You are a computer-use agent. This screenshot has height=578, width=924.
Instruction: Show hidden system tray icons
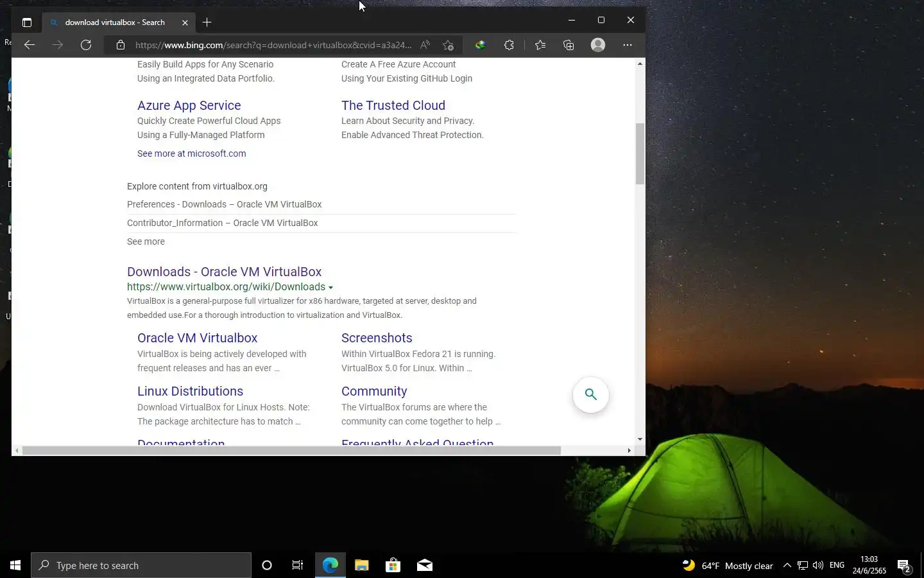tap(787, 565)
